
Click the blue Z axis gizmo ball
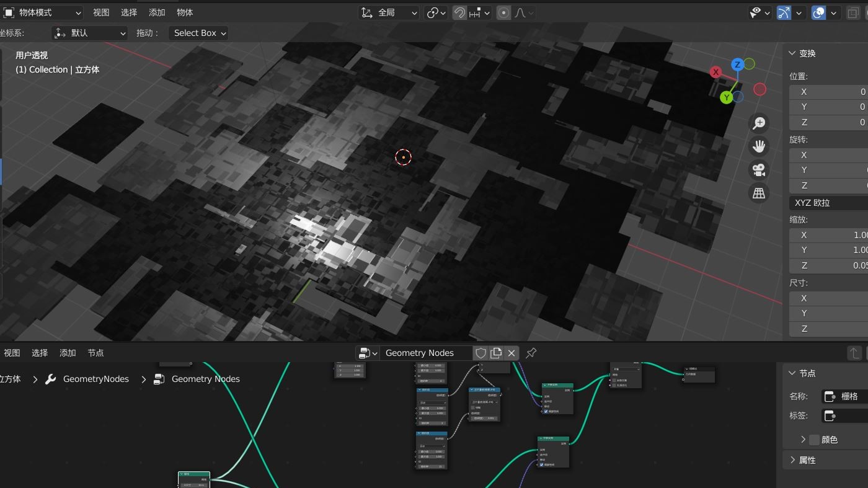[737, 64]
